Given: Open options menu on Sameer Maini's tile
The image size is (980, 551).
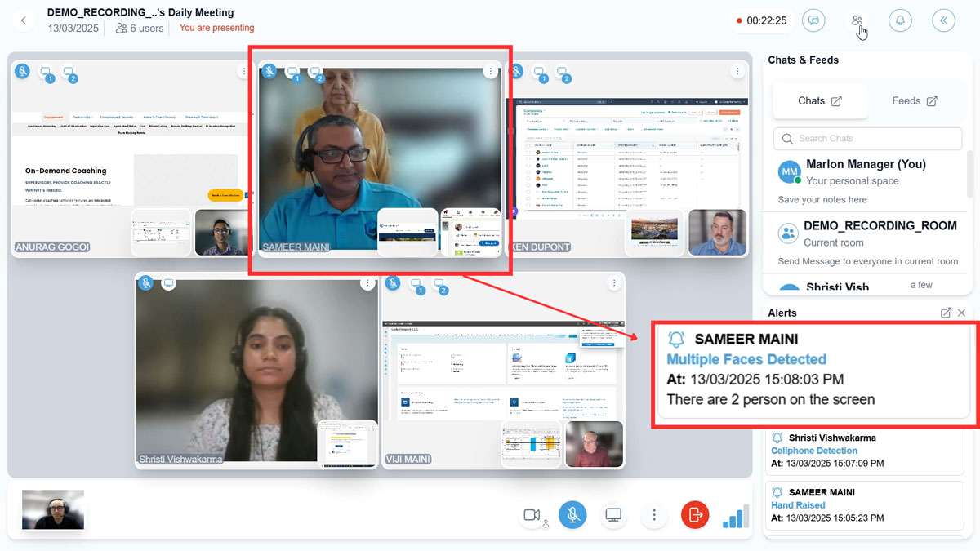Looking at the screenshot, I should (x=490, y=72).
